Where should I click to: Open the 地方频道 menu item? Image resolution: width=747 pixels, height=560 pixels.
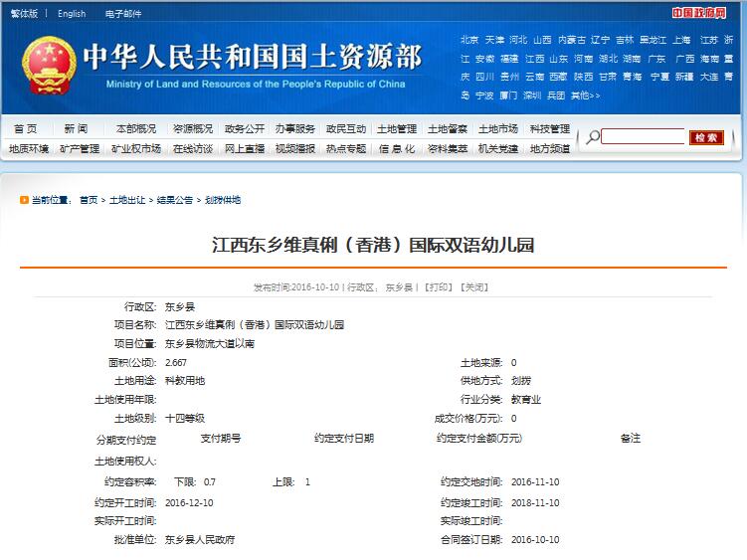[x=550, y=148]
